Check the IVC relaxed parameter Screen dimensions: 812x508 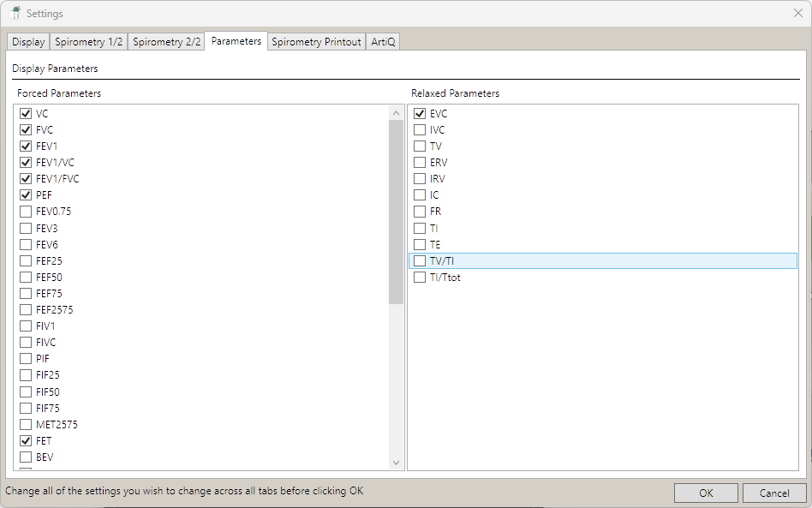420,130
